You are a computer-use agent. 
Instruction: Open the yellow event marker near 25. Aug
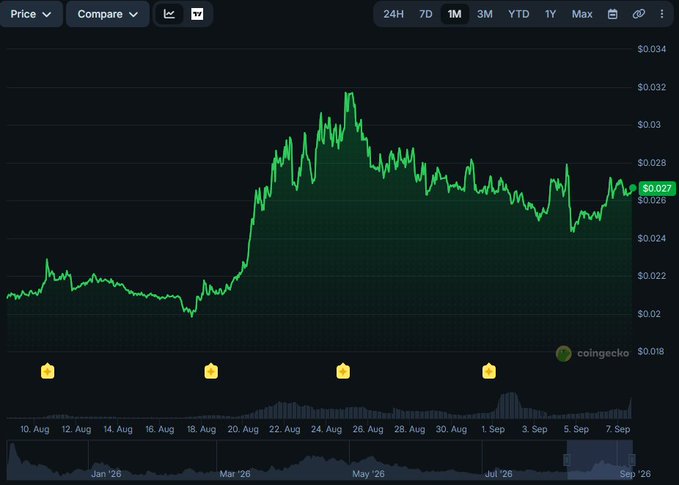point(343,372)
